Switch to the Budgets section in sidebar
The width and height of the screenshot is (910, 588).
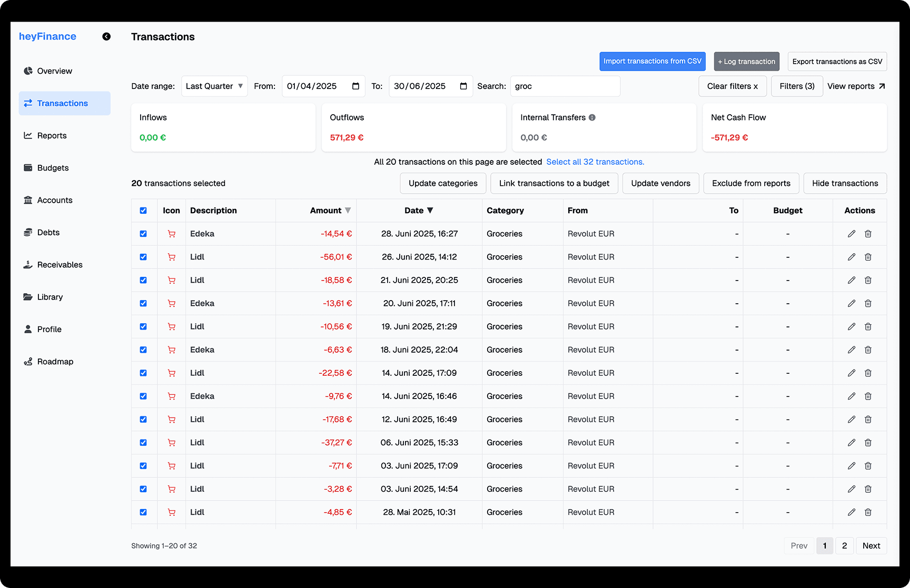pyautogui.click(x=28, y=167)
